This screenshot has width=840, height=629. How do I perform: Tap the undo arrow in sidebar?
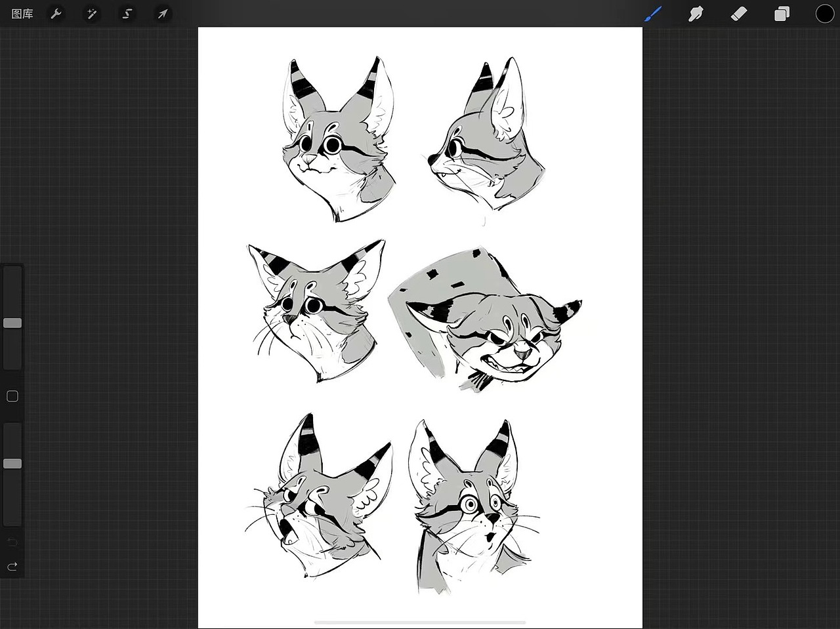(x=12, y=542)
